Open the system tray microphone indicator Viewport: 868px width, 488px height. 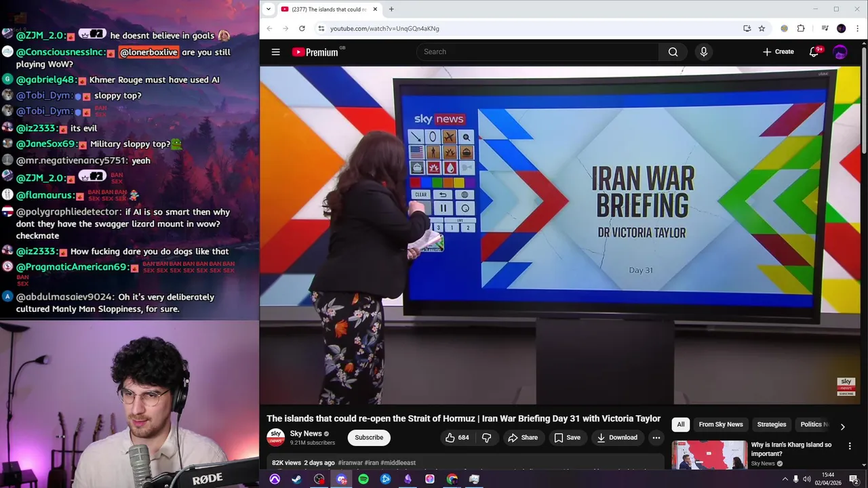(x=796, y=479)
